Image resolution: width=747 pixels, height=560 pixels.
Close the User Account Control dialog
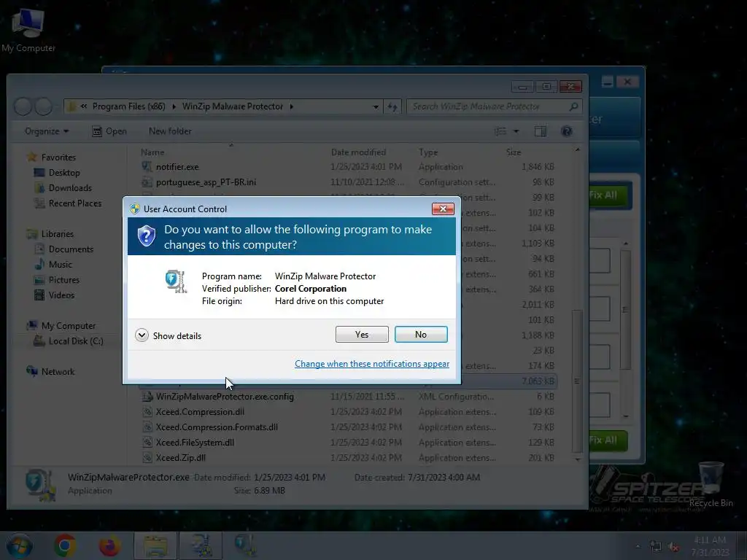tap(443, 209)
